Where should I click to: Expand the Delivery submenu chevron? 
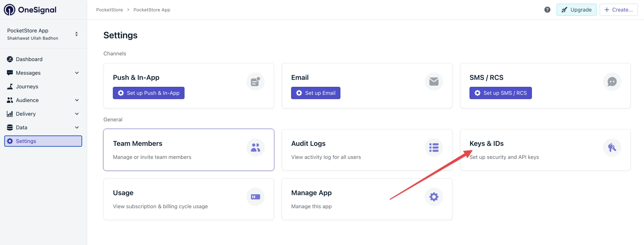tap(77, 114)
